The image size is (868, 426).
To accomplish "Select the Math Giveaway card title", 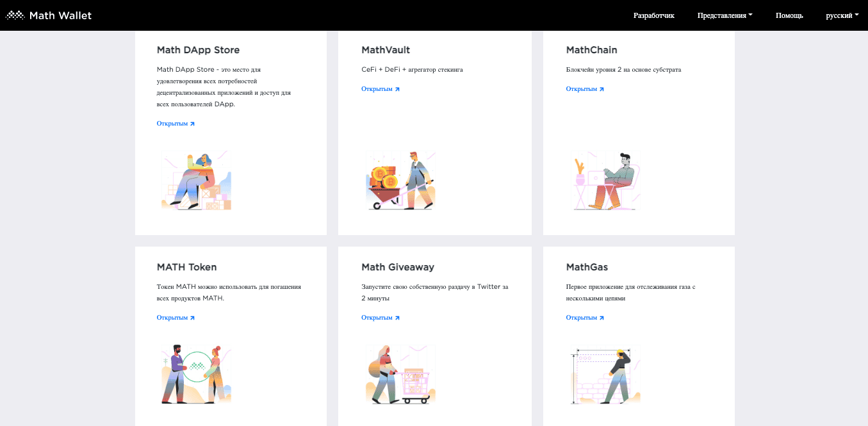I will 398,267.
